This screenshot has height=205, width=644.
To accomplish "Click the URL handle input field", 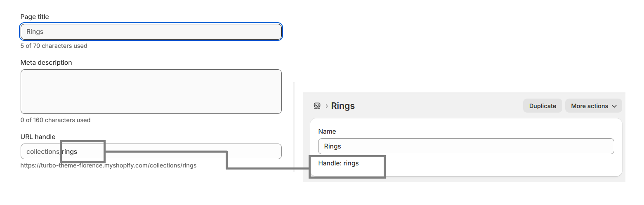I will point(151,151).
